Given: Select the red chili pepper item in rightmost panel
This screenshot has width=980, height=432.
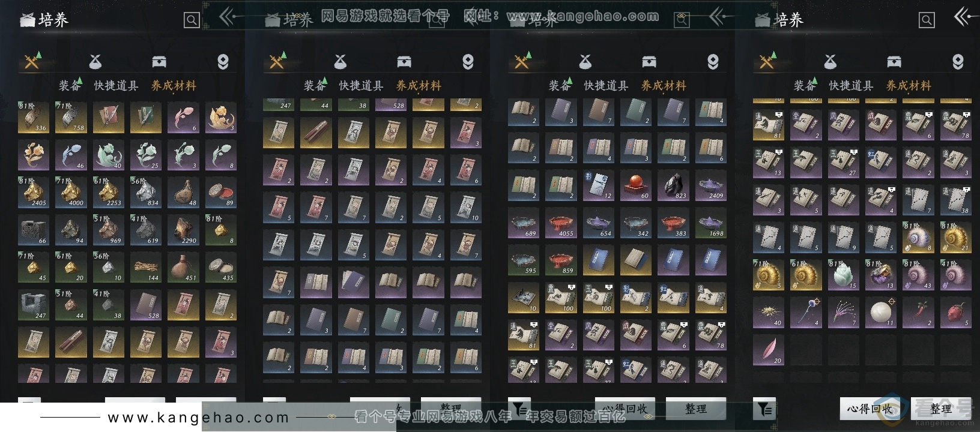Looking at the screenshot, I should point(919,312).
